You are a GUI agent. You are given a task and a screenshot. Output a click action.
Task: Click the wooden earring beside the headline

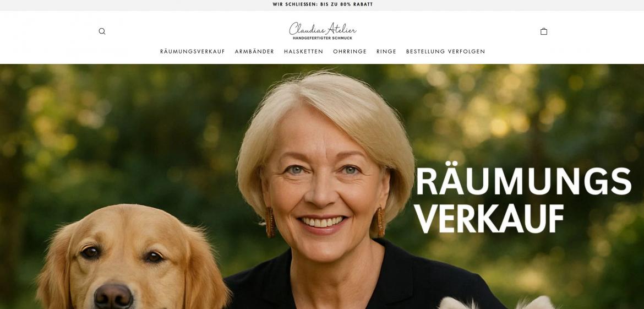point(380,223)
